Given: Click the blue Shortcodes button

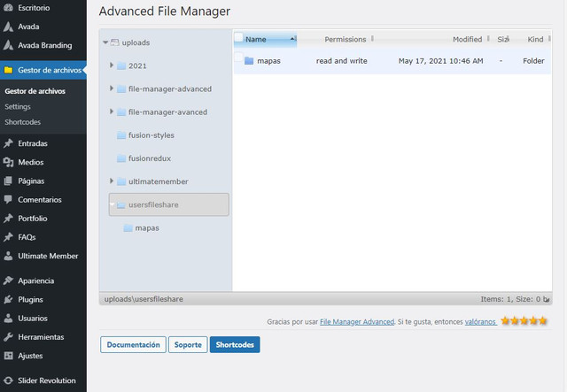Looking at the screenshot, I should click(235, 345).
